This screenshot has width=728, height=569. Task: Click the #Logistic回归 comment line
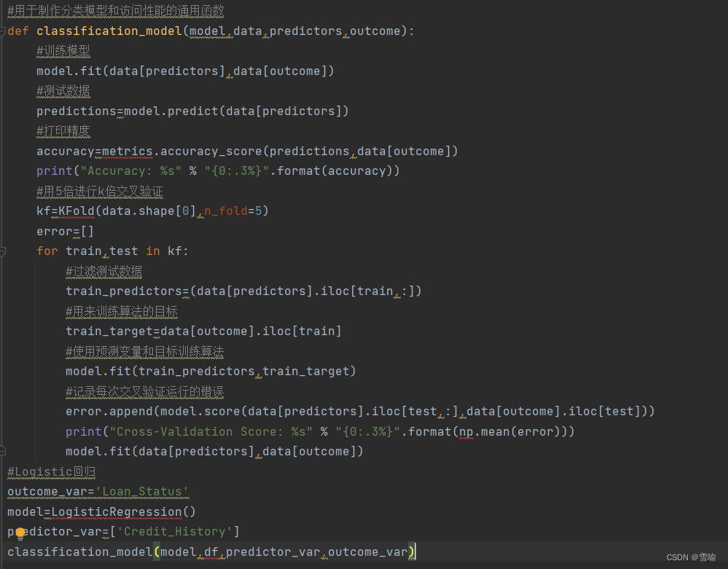[x=50, y=471]
